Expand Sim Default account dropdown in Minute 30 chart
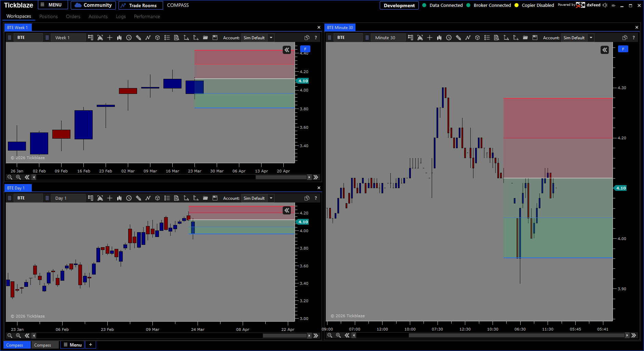The height and width of the screenshot is (351, 644). (591, 38)
